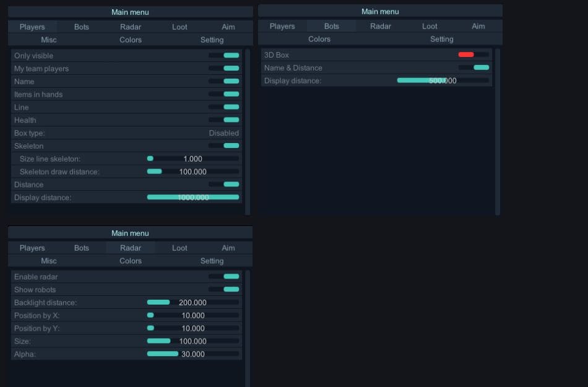This screenshot has width=588, height=387.
Task: Toggle the Show robots switch
Action: 224,290
